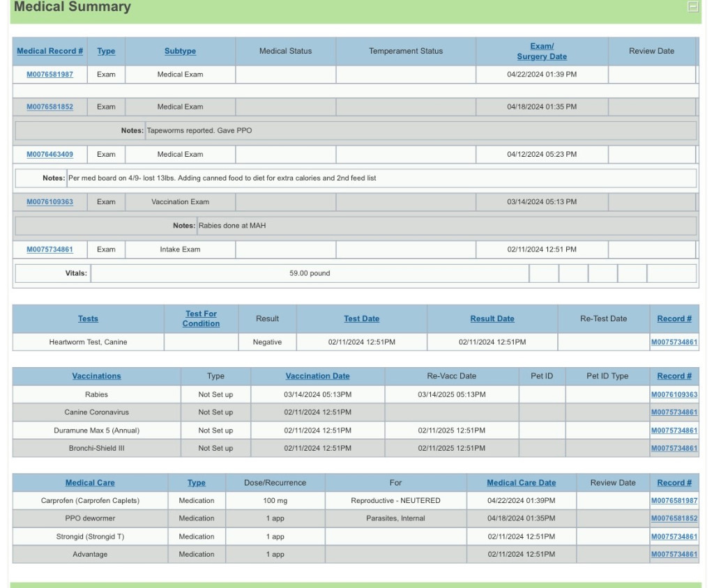This screenshot has width=714, height=588.
Task: Click the 'Pet ID Type' column header
Action: 607,376
